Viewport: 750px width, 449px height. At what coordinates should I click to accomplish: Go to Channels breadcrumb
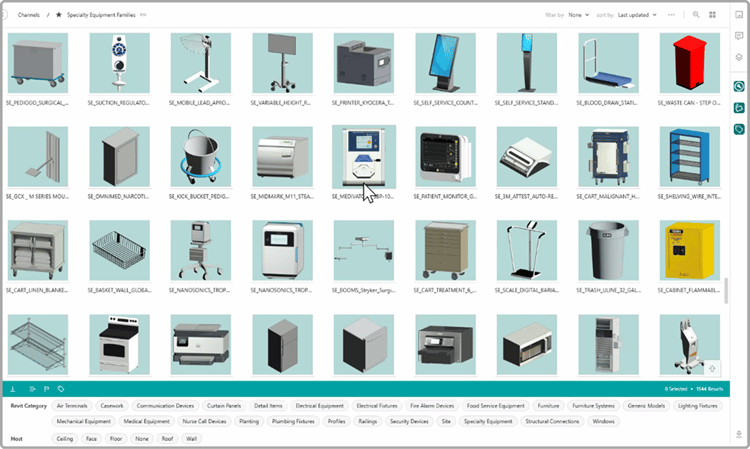coord(29,15)
